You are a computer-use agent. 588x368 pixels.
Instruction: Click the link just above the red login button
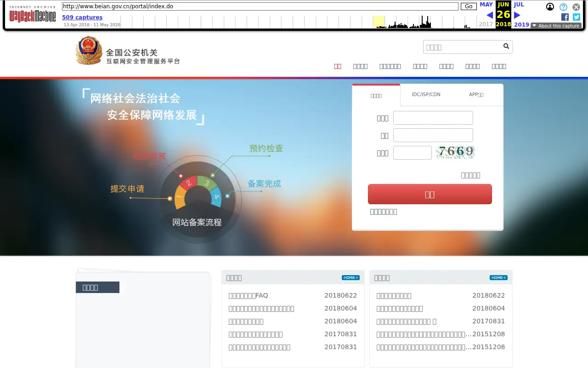470,175
